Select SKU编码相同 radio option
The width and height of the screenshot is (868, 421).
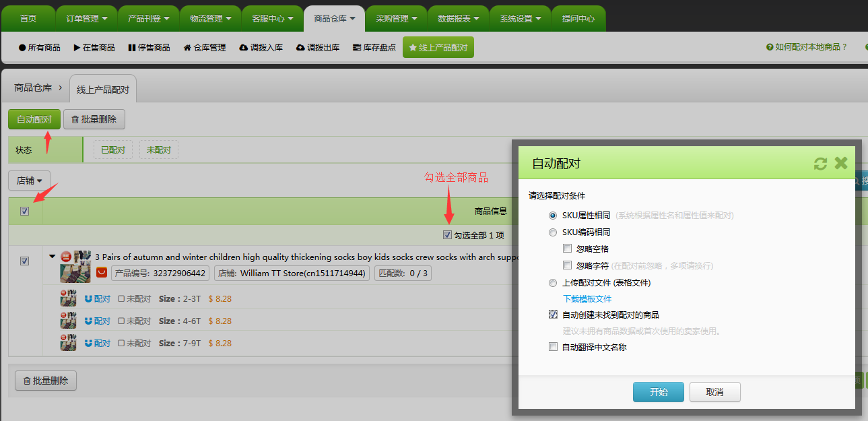(553, 232)
